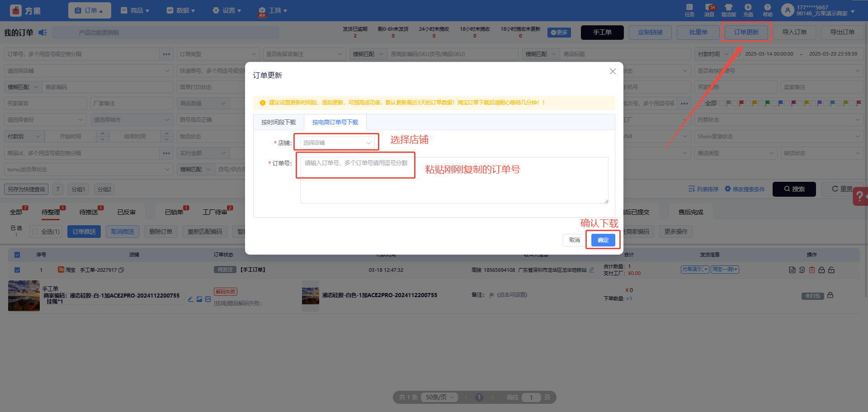Toggle the 全选(1) checkbox

(x=35, y=232)
